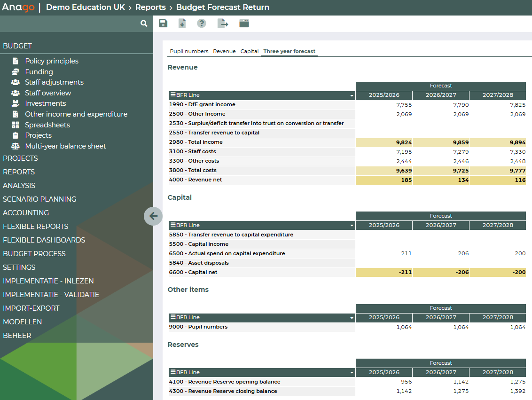Open the BEHEER menu section

pyautogui.click(x=17, y=336)
